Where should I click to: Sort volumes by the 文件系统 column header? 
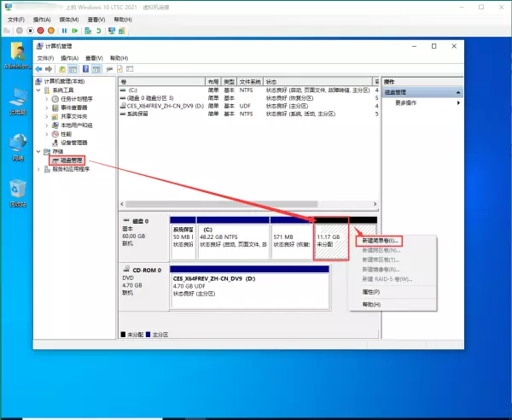click(x=250, y=82)
